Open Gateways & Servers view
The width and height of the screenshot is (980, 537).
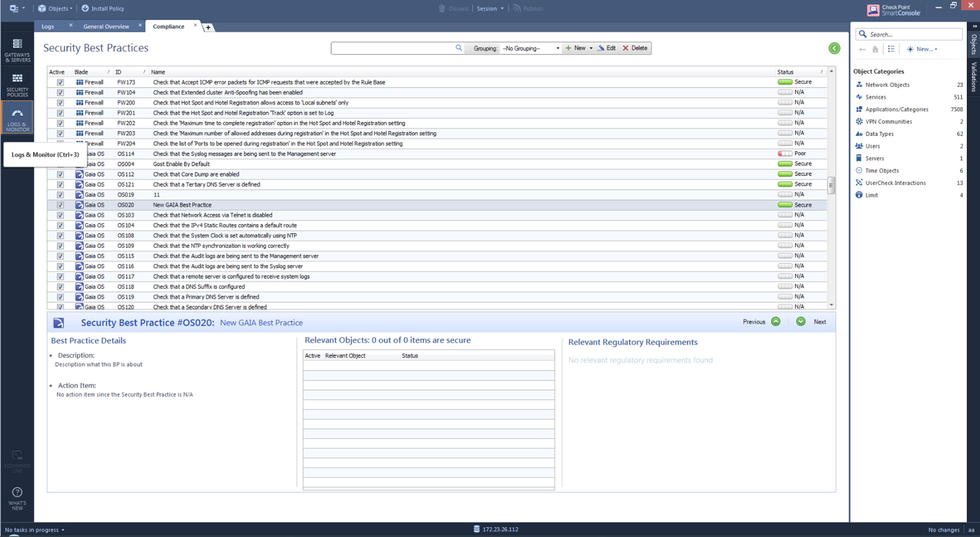click(17, 50)
